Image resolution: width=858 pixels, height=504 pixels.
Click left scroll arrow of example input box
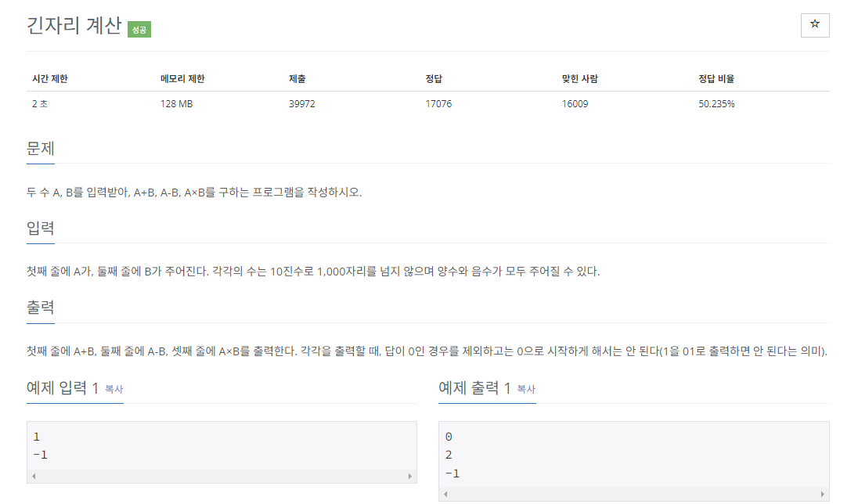(x=34, y=476)
